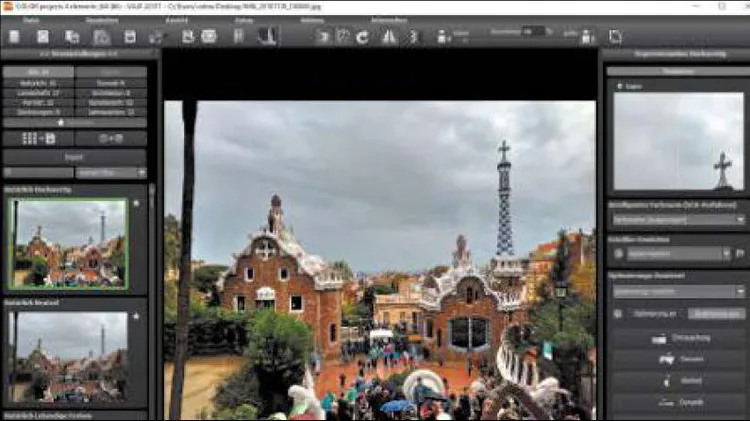Image resolution: width=750 pixels, height=421 pixels.
Task: Select the Künstlerisch preset category
Action: point(111,103)
